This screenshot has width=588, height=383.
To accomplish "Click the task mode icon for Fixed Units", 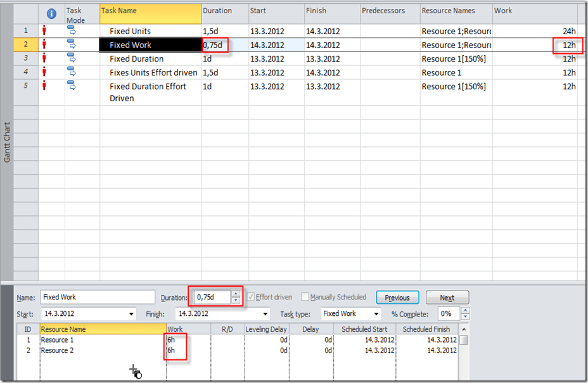I will (72, 30).
